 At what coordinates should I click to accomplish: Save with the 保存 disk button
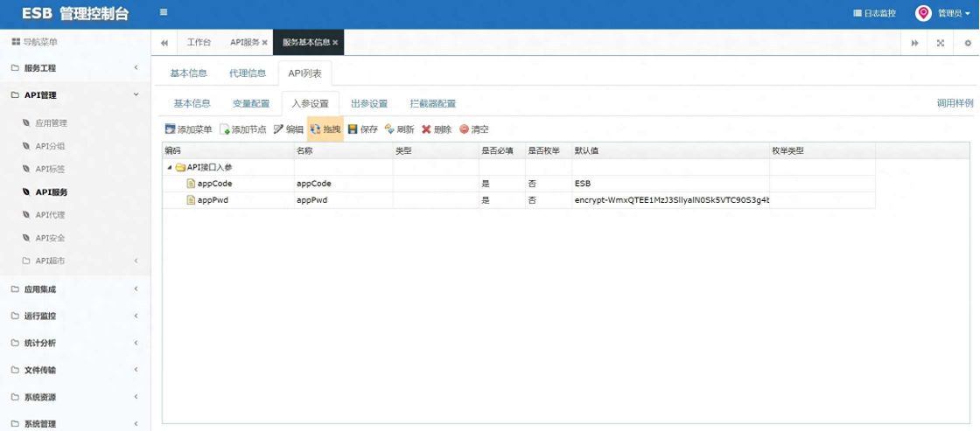tap(362, 129)
